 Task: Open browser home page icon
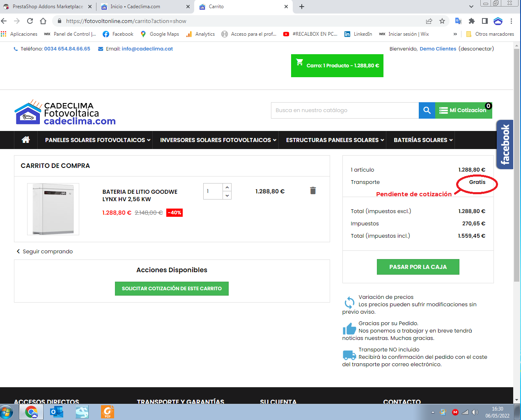[43, 21]
